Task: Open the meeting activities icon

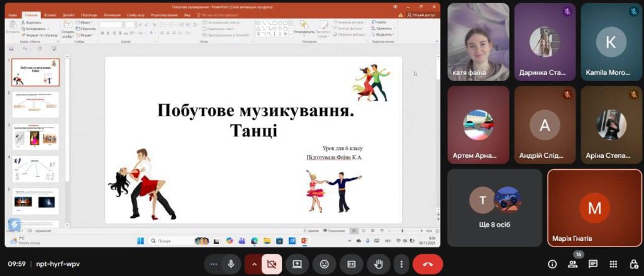Action: tap(613, 264)
